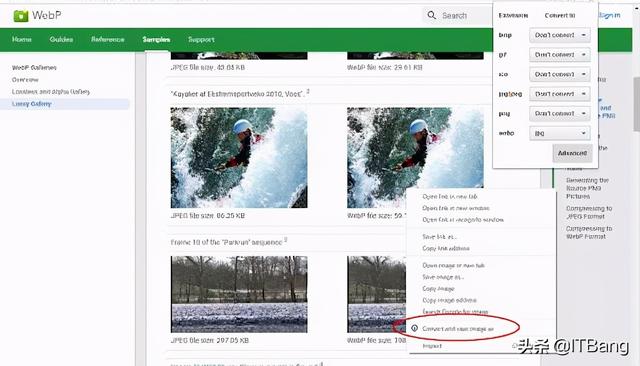Click the search magnifier icon
Viewport: 640px width, 366px height.
tap(431, 16)
